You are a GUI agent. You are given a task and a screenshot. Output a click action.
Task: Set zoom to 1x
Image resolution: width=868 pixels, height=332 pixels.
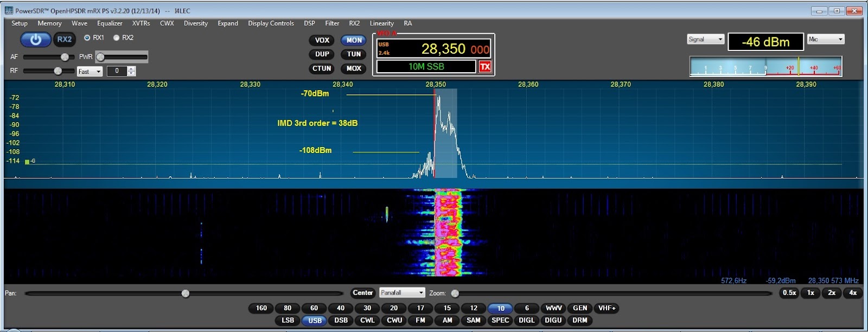click(x=810, y=292)
